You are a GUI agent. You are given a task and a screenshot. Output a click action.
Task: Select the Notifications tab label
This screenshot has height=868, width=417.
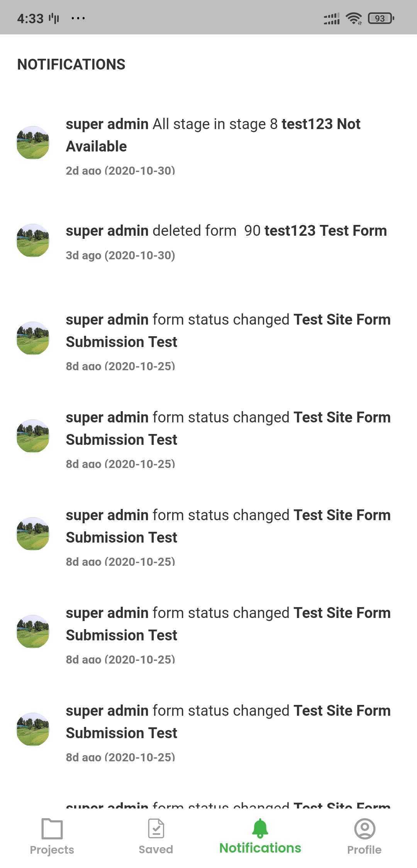point(260,848)
